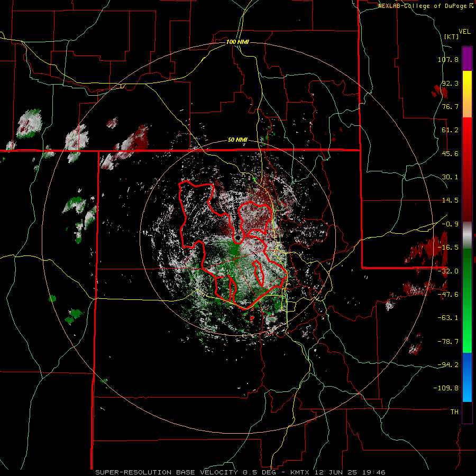Click the 61.2 legend value

click(450, 130)
